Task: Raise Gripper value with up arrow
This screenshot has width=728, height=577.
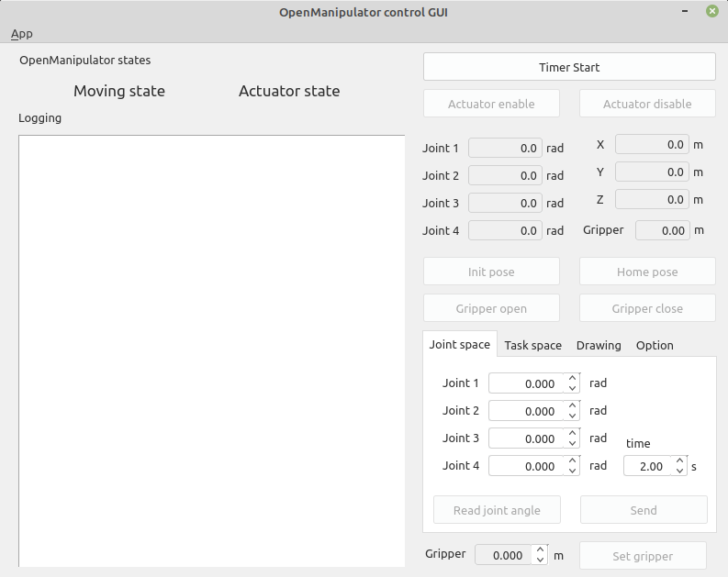Action: 541,549
